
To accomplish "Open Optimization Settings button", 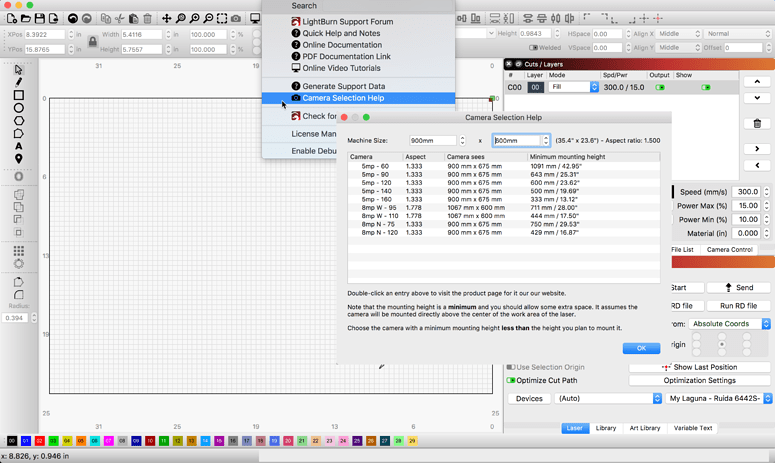I will coord(699,380).
